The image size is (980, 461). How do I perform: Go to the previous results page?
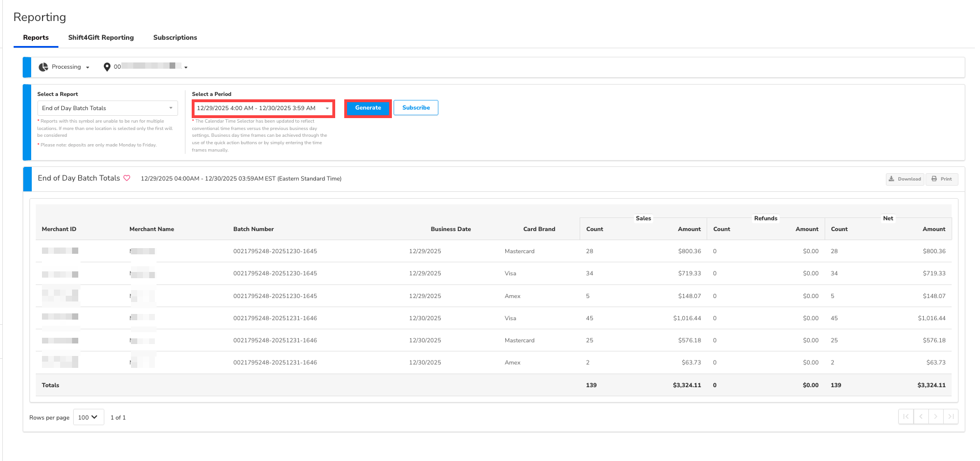[x=921, y=417]
